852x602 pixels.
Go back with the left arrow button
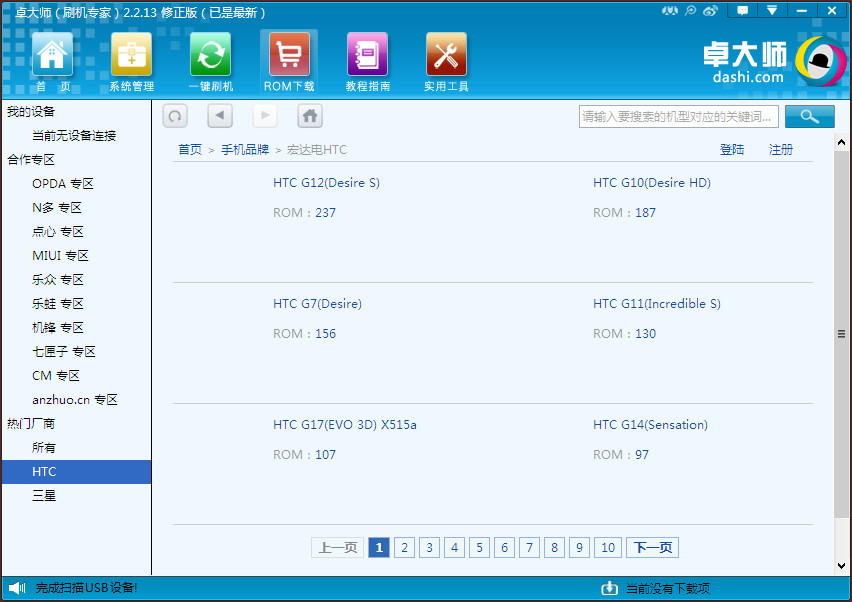tap(220, 116)
